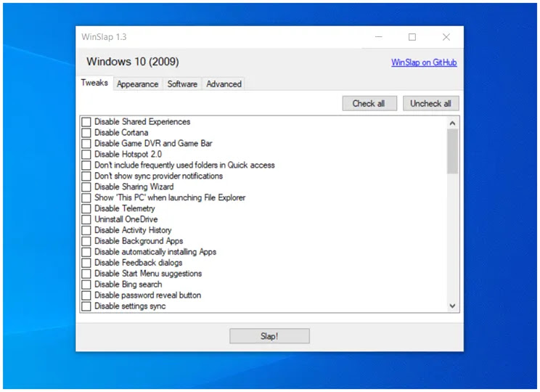Image resolution: width=540 pixels, height=392 pixels.
Task: Click the Uncheck all button
Action: 431,103
